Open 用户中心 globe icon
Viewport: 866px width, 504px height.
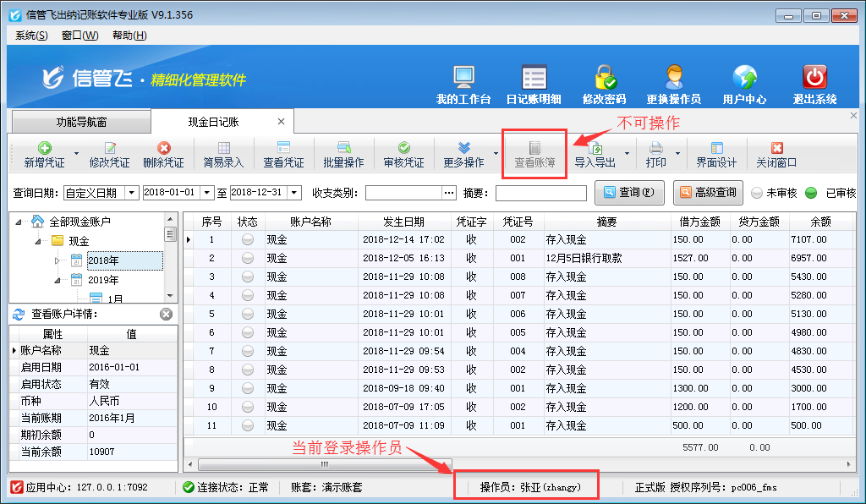point(744,79)
